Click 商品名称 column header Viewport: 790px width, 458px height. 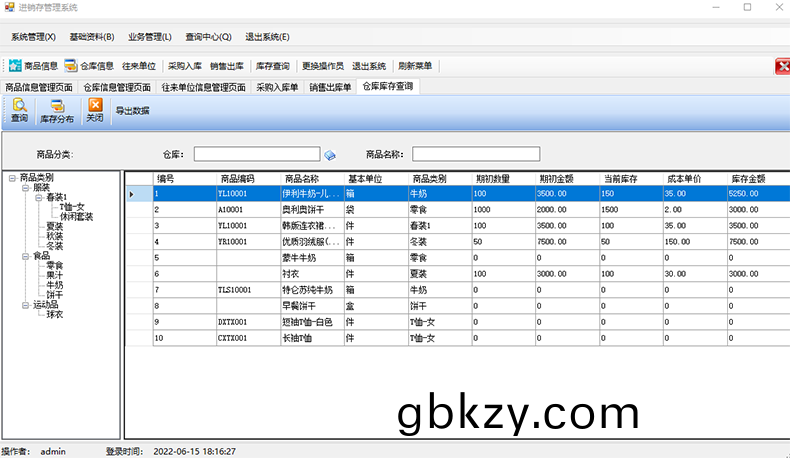(312, 179)
